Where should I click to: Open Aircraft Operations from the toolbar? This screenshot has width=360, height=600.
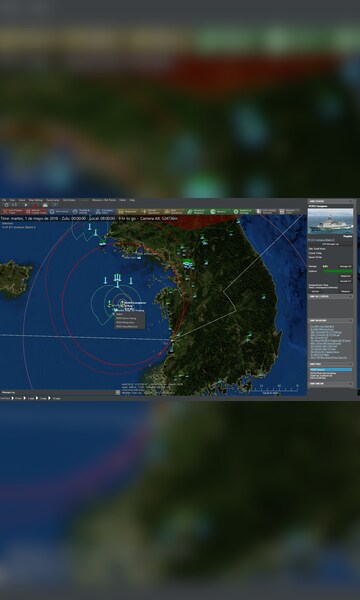(x=151, y=211)
